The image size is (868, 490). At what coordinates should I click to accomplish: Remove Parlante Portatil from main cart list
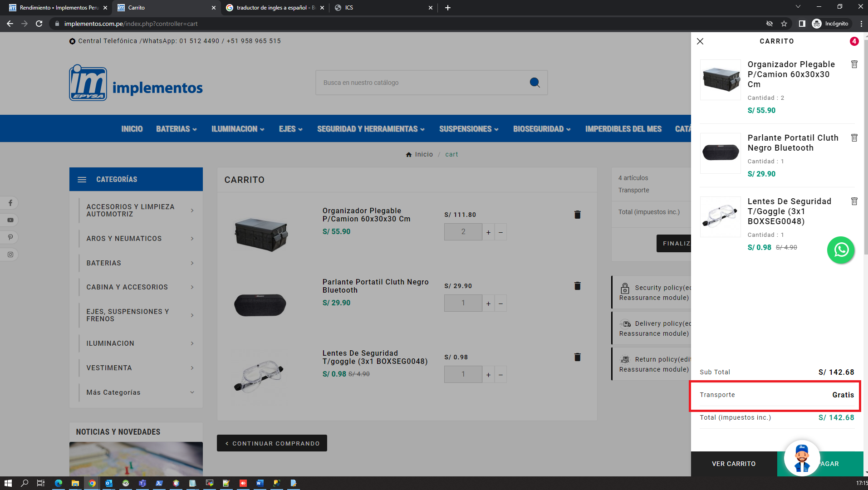(577, 286)
